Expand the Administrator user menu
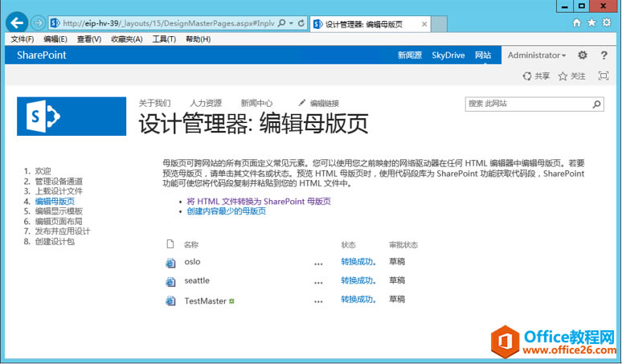The image size is (622, 364). (537, 55)
